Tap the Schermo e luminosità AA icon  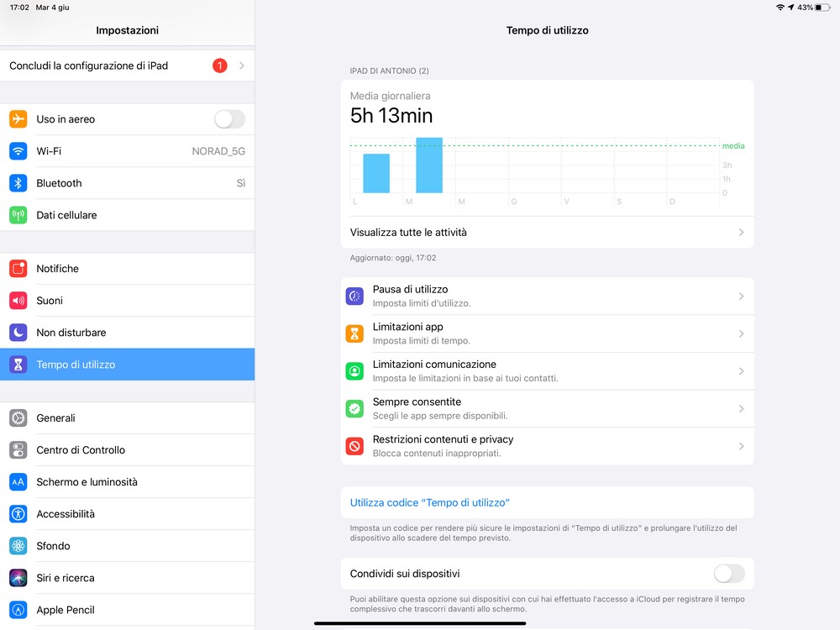[18, 482]
